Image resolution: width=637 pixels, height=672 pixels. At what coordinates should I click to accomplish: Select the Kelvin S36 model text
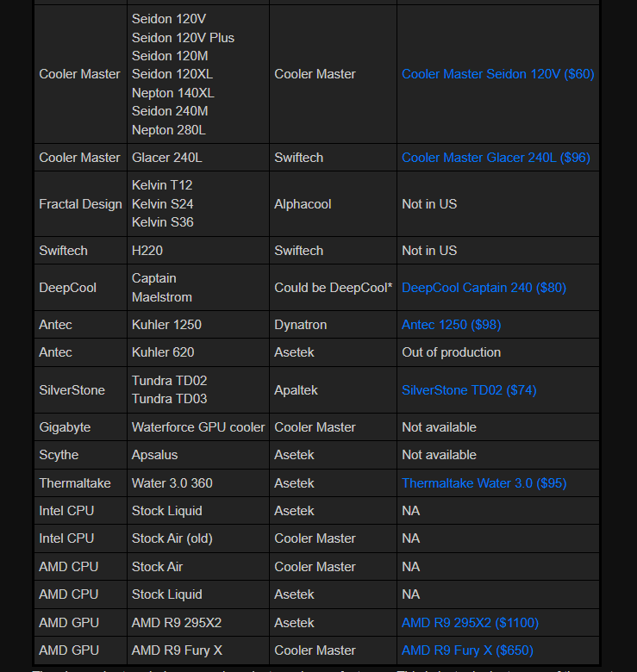point(162,222)
